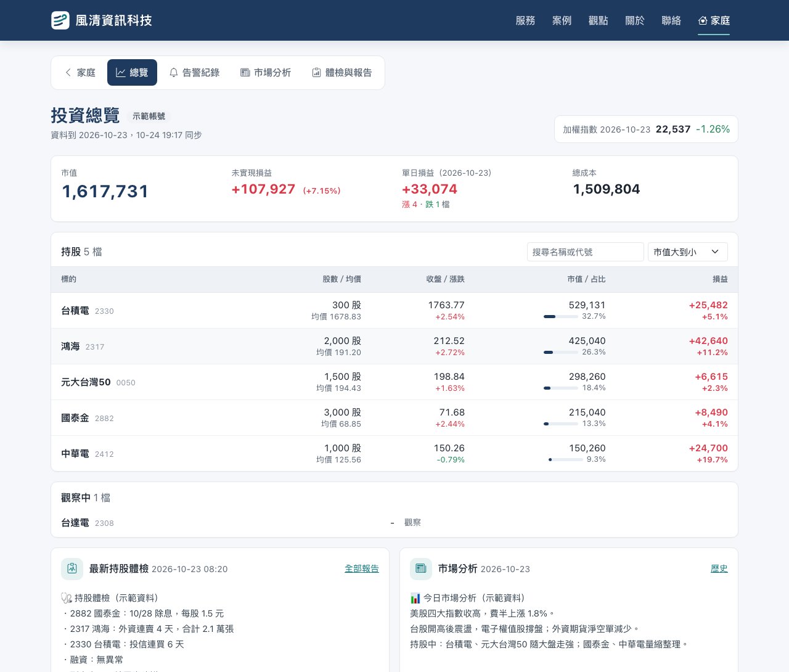Click the 加權指數 22,537 index badge
This screenshot has height=672, width=789.
[x=646, y=129]
